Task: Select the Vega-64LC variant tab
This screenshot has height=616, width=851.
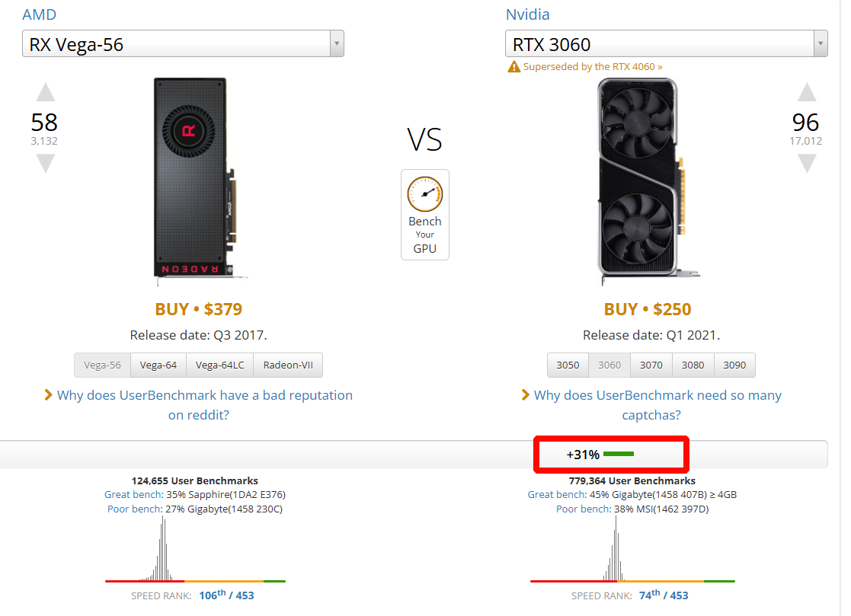Action: (219, 365)
